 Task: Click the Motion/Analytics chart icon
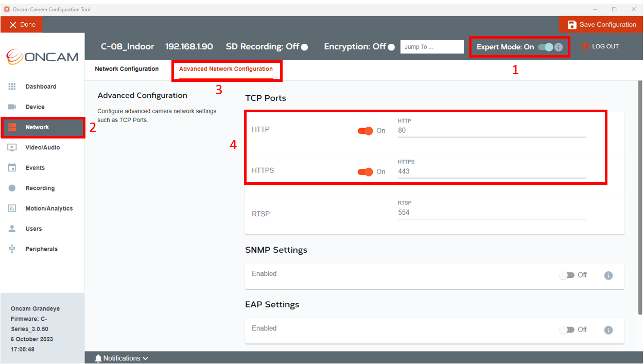pos(12,208)
